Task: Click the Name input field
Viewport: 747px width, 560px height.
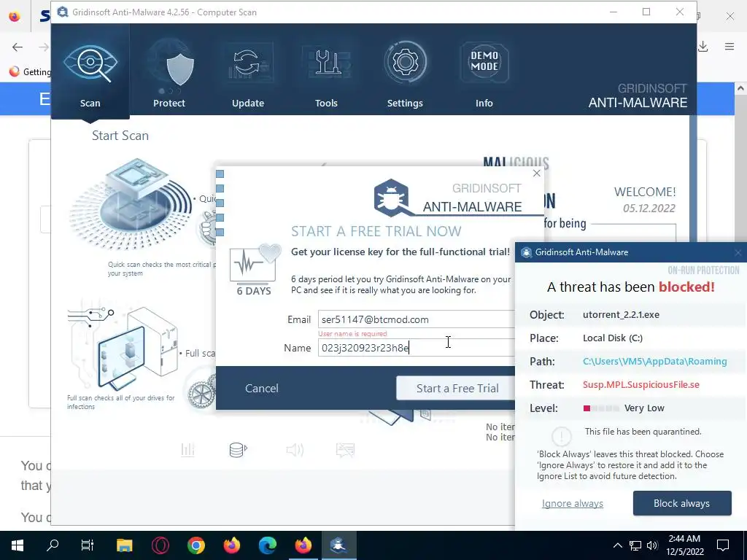Action: [417, 348]
